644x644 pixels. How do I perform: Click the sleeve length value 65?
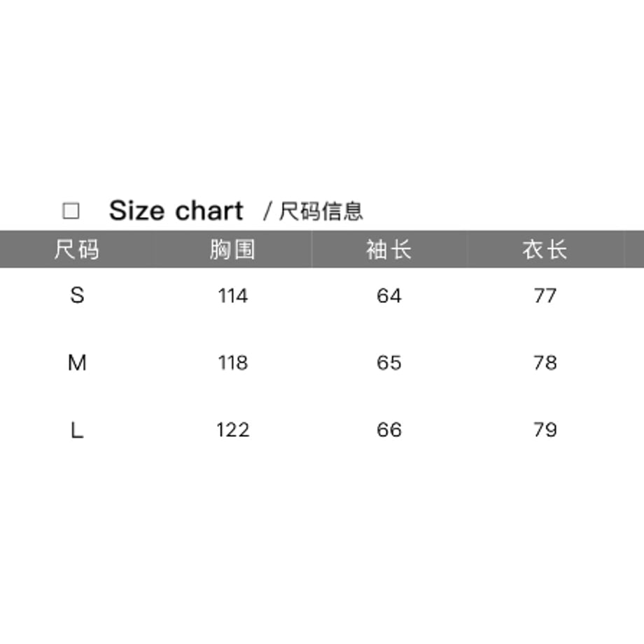(389, 363)
